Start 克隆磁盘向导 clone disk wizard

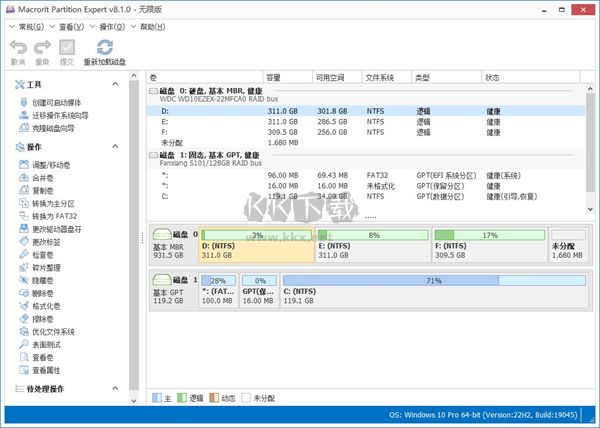pos(47,128)
